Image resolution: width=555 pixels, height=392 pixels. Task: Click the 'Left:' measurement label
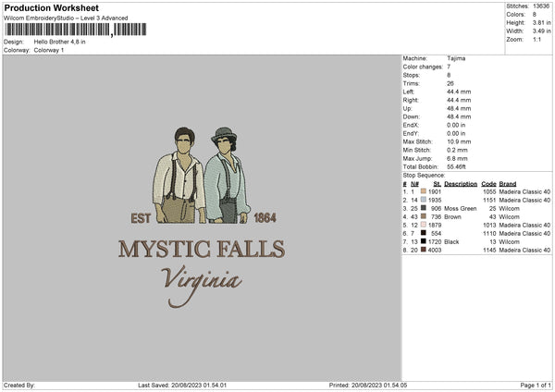409,92
